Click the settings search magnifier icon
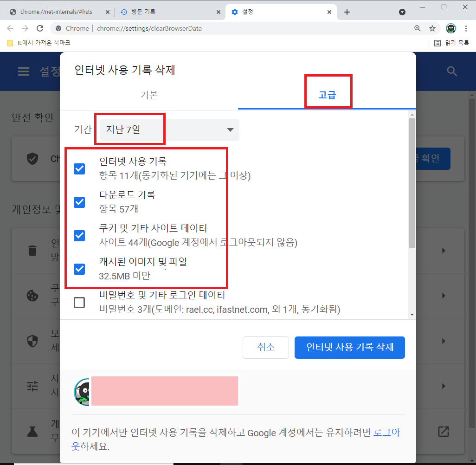The width and height of the screenshot is (476, 465). click(x=452, y=71)
